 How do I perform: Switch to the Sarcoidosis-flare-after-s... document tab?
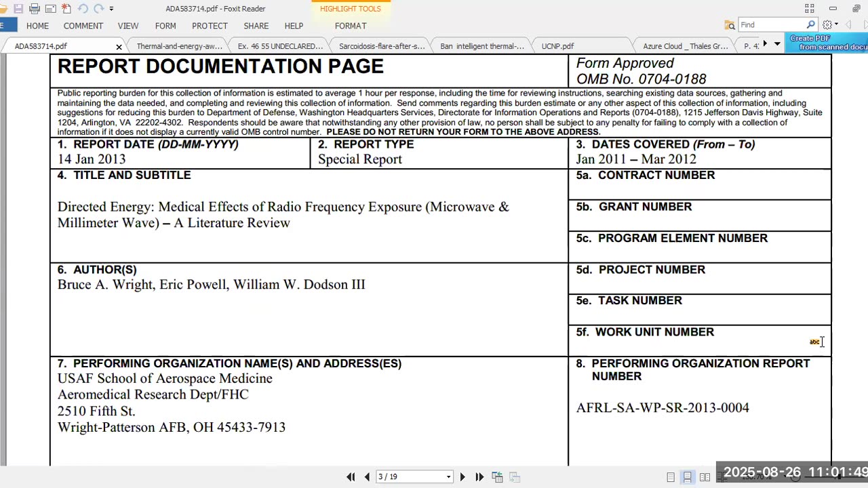(382, 46)
